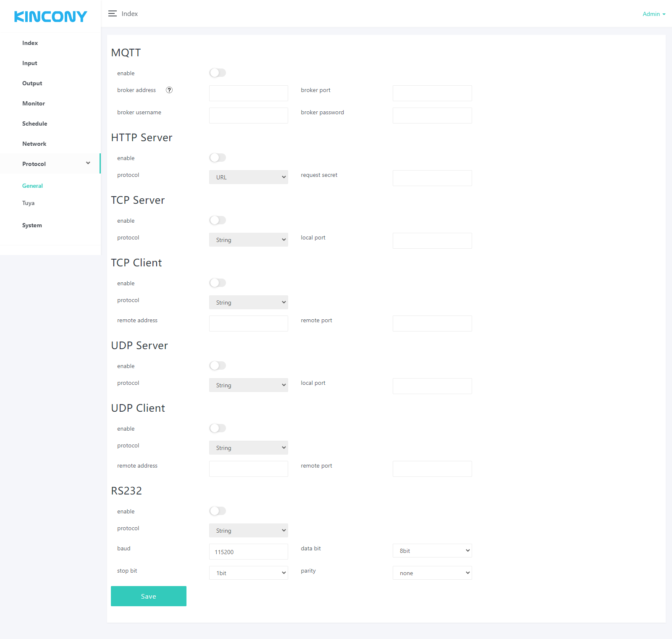Click the broker address help icon
Image resolution: width=672 pixels, height=639 pixels.
(x=169, y=90)
